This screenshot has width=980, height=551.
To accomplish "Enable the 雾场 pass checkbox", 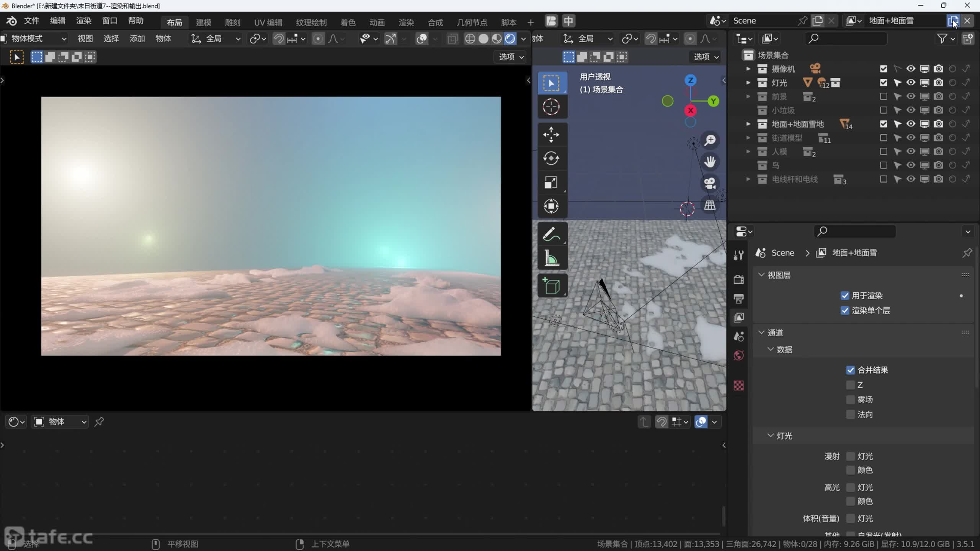I will click(x=850, y=400).
